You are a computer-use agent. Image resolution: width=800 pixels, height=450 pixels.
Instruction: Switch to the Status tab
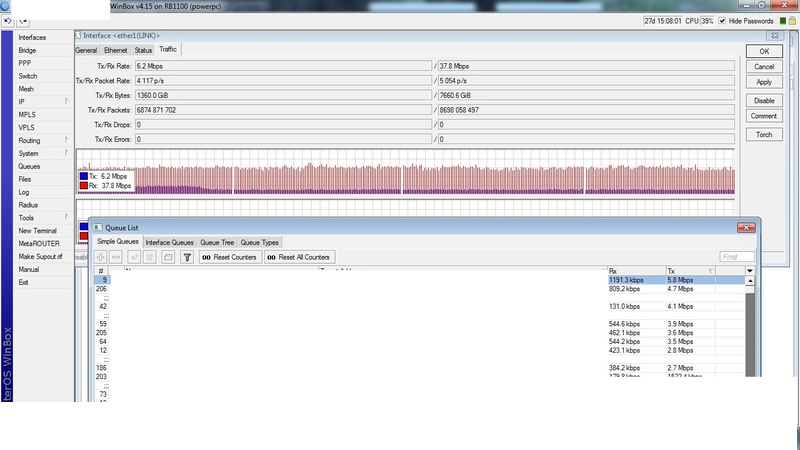[143, 50]
